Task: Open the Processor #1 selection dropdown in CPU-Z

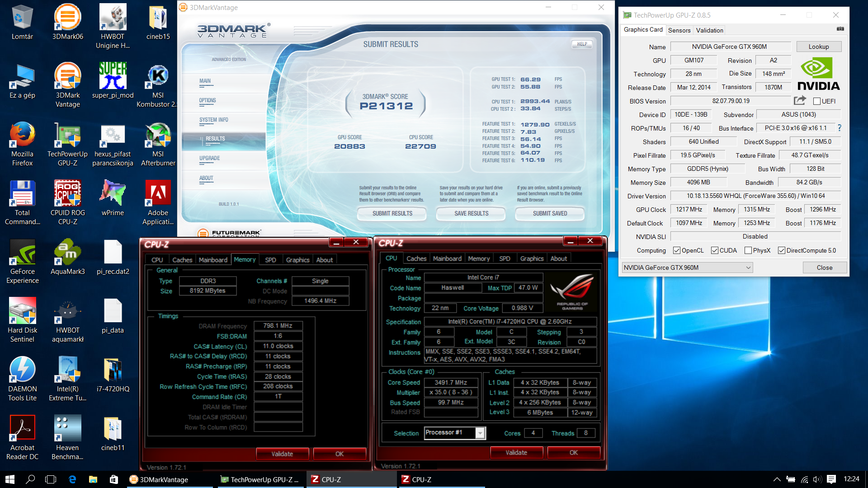Action: [480, 433]
